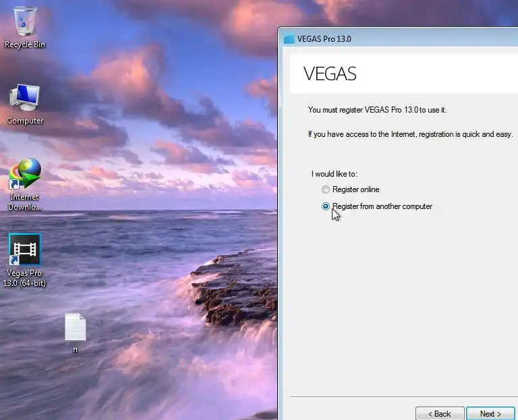This screenshot has width=518, height=420.
Task: Go back with the Back button
Action: 440,413
